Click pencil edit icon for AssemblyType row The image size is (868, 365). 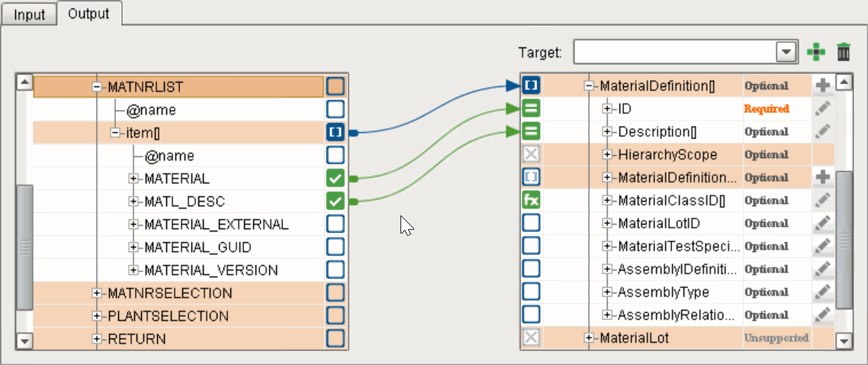click(822, 292)
